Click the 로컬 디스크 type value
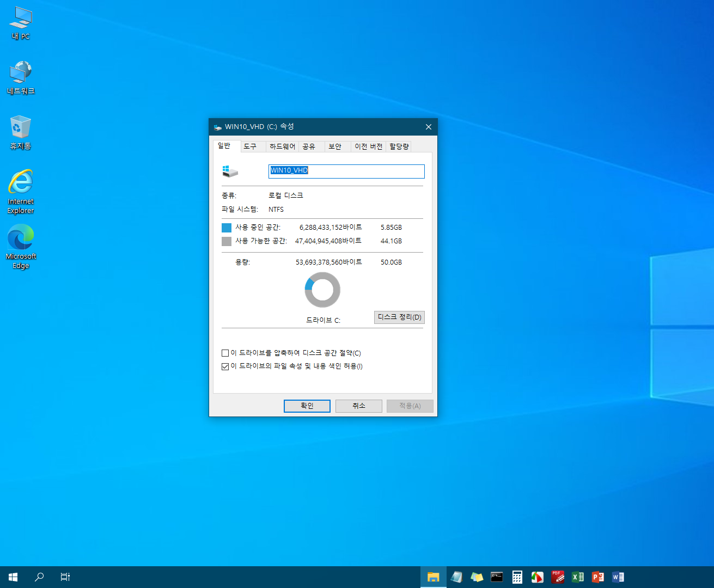The width and height of the screenshot is (714, 588). (x=285, y=195)
